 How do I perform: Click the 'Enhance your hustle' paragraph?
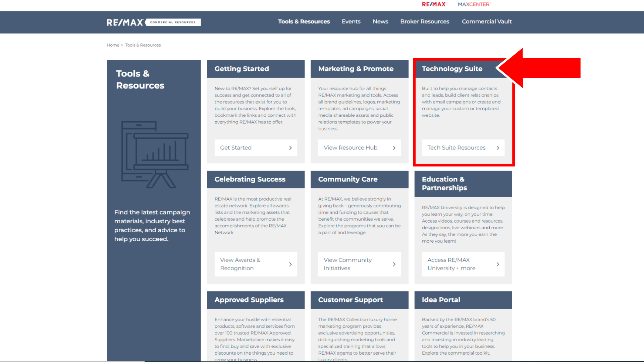click(255, 339)
